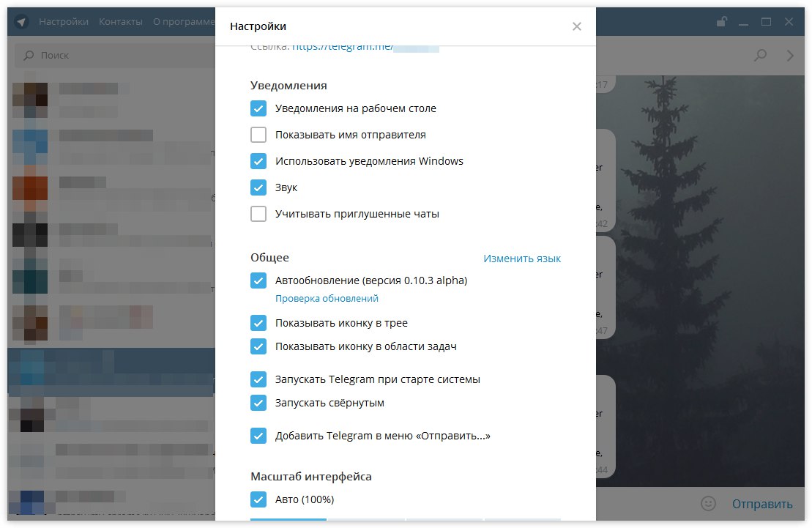The height and width of the screenshot is (528, 812).
Task: Click the Отправить send button
Action: point(761,504)
